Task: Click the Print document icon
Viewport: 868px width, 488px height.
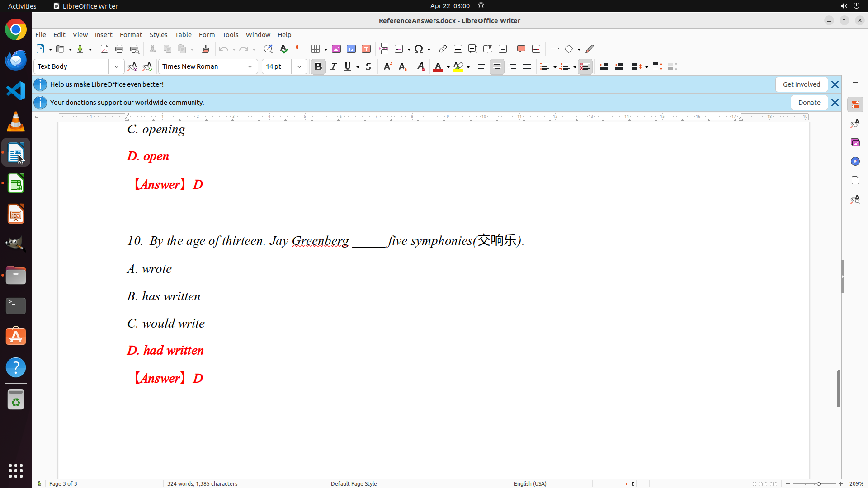Action: coord(119,49)
